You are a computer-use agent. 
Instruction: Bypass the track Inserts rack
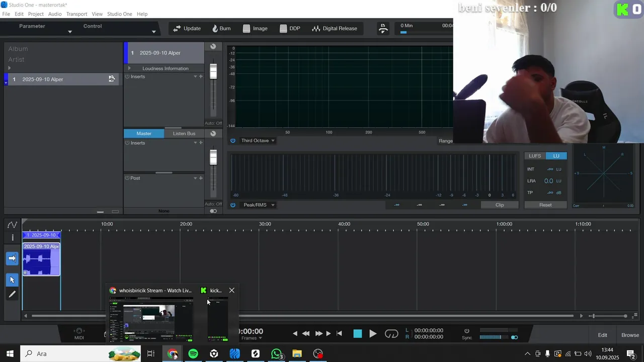click(127, 76)
